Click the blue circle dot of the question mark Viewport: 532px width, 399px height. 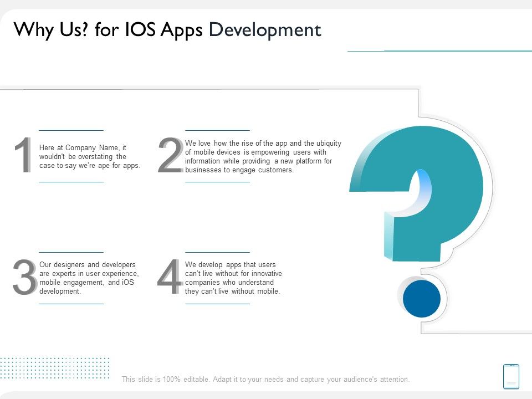[422, 298]
